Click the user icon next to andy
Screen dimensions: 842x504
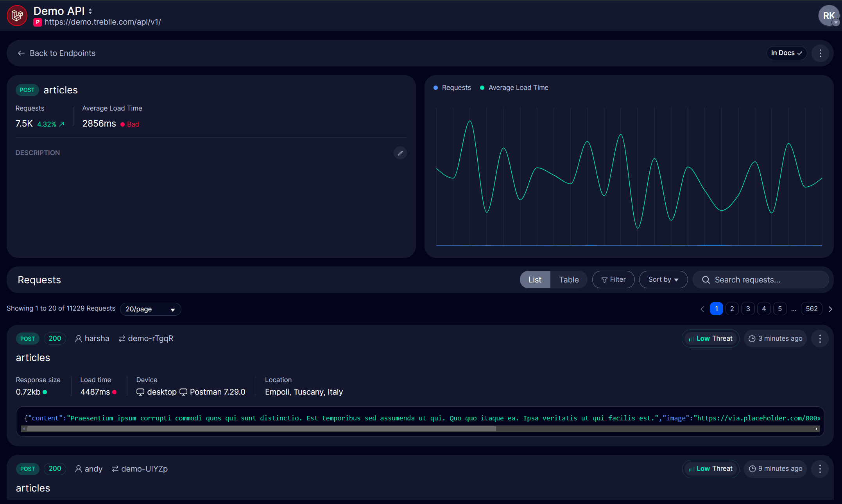tap(78, 468)
